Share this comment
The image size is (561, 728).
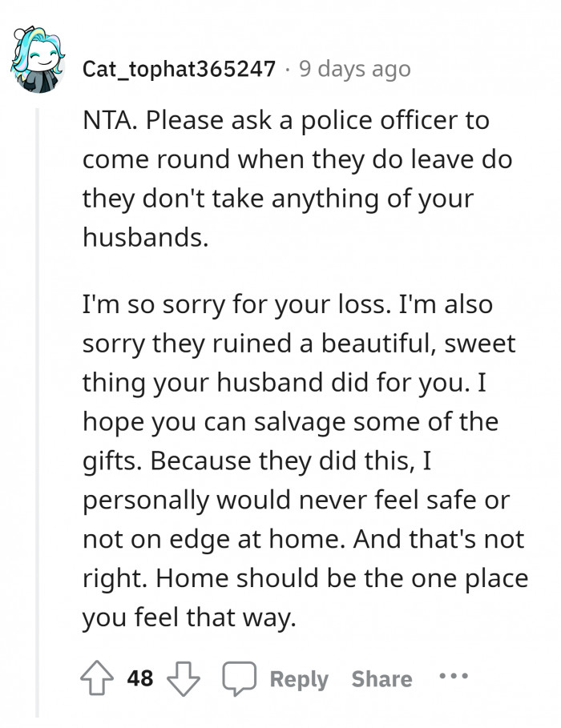coord(381,679)
